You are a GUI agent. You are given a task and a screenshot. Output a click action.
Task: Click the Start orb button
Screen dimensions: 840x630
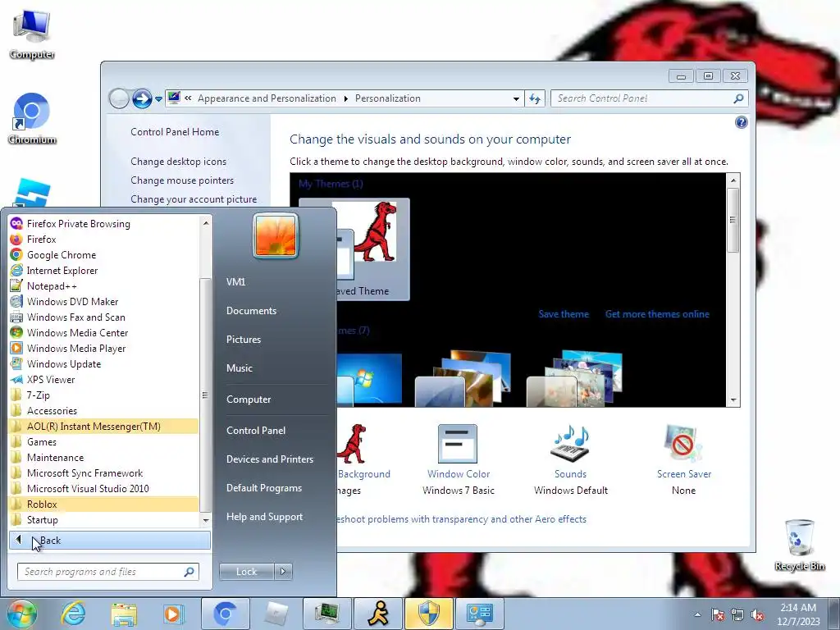[22, 614]
